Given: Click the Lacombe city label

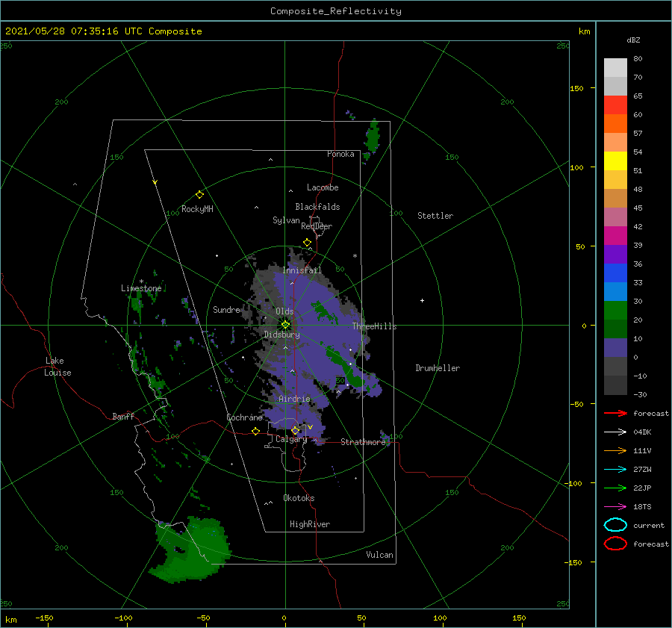Looking at the screenshot, I should 323,187.
